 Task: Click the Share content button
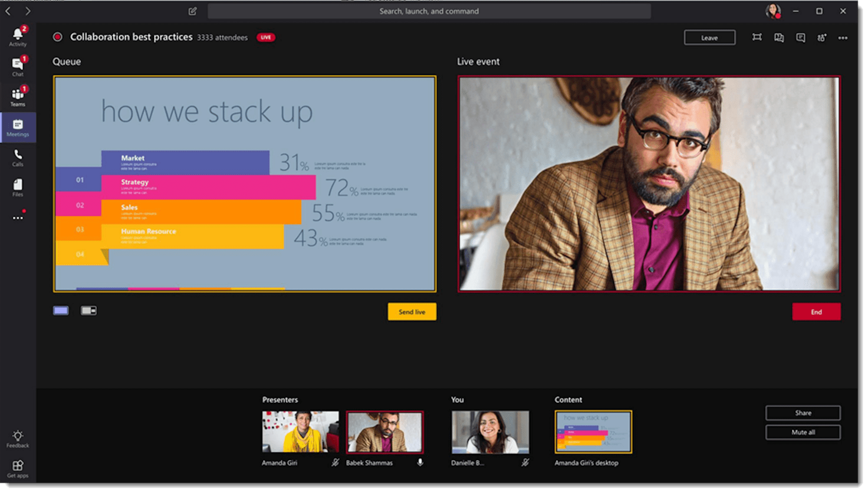pos(804,411)
